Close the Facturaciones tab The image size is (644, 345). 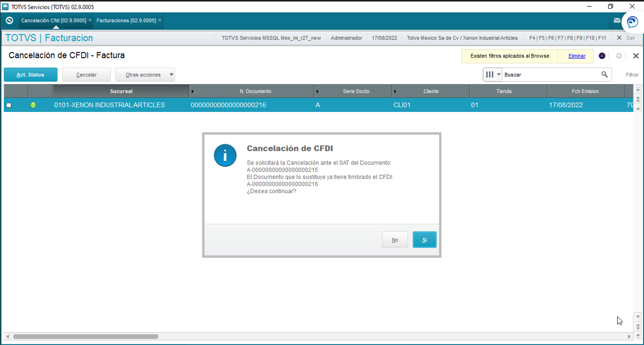click(160, 20)
